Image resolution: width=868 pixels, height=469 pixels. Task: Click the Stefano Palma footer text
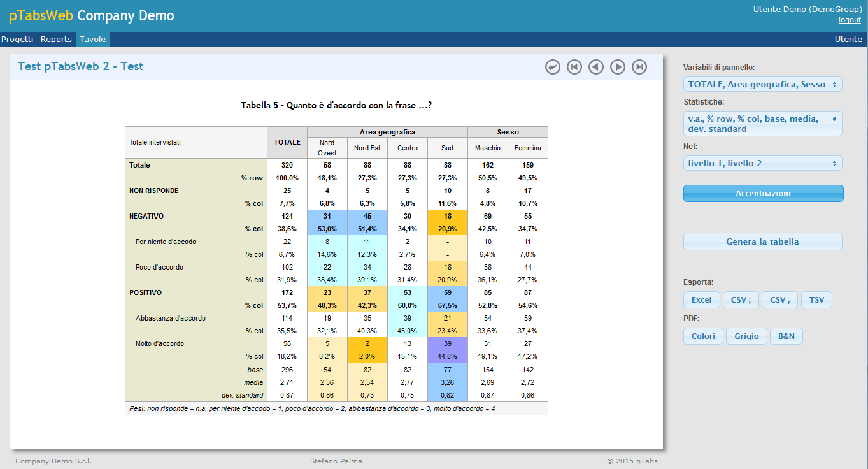336,461
